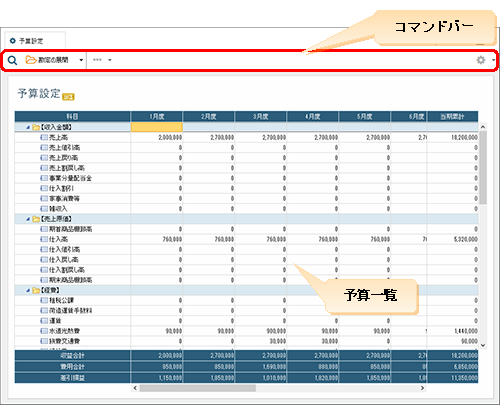Click the 【収入金額】 folder icon
The height and width of the screenshot is (405, 500).
point(36,127)
